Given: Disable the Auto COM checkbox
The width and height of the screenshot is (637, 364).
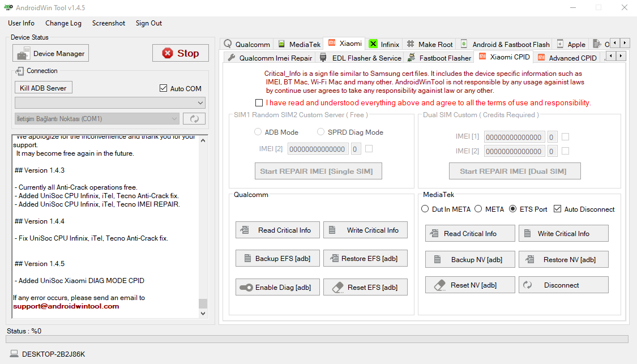Looking at the screenshot, I should (x=164, y=88).
